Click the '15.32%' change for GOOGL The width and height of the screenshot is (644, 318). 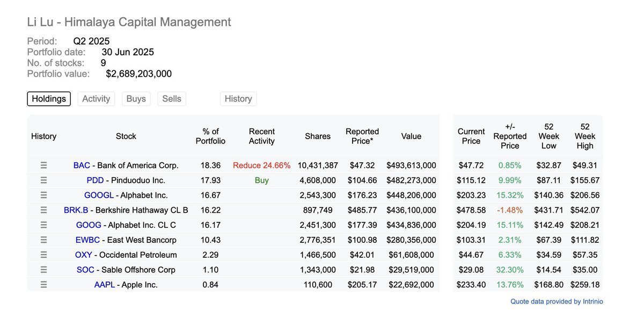510,195
